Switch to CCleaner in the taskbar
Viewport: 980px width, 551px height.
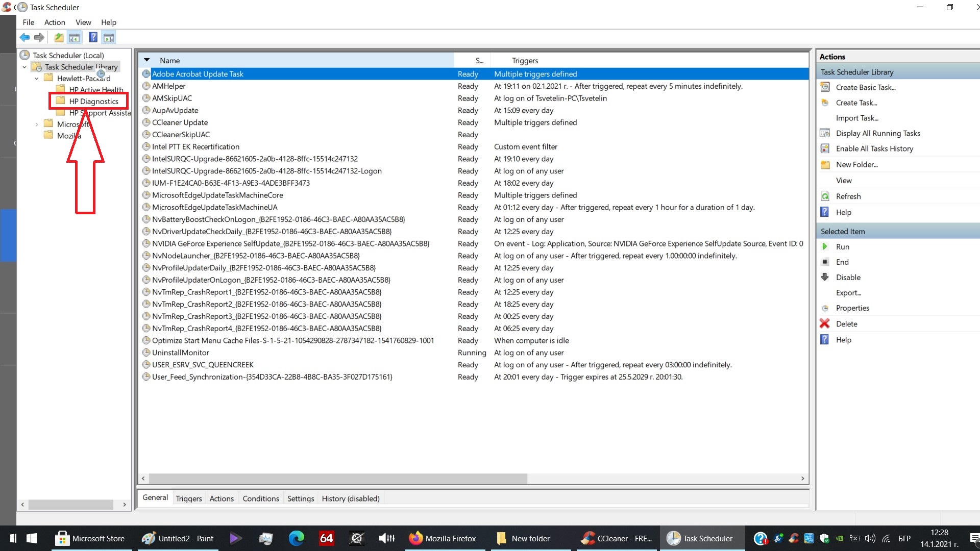click(617, 538)
